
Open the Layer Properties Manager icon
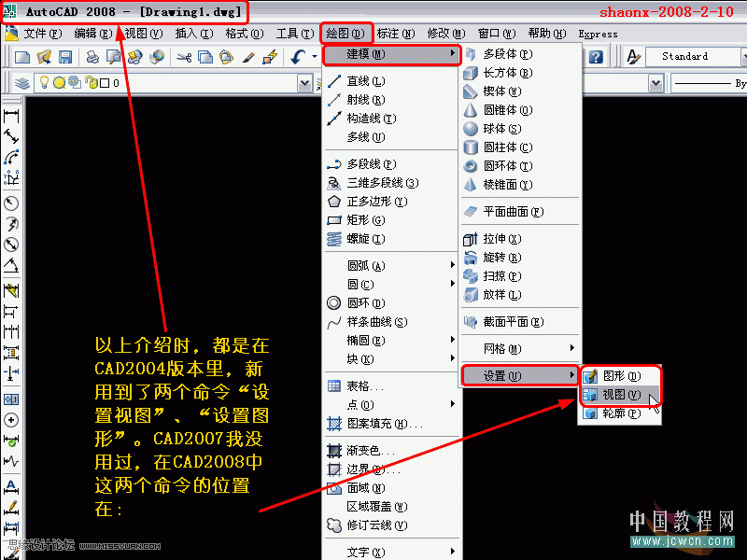21,83
